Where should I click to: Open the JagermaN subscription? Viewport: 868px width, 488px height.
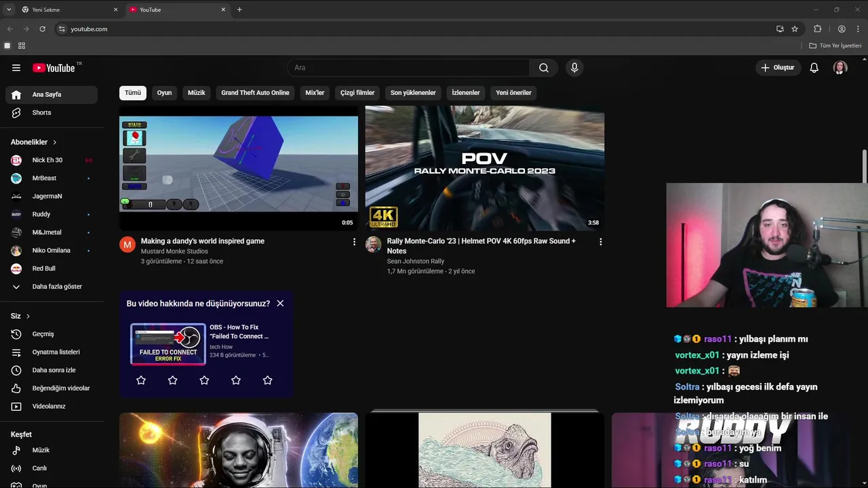[x=52, y=196]
